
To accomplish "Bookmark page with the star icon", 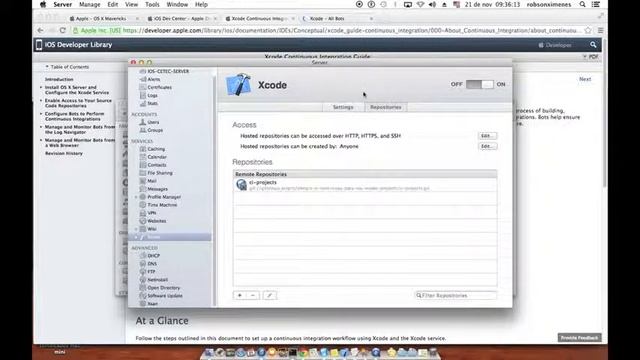I will (588, 30).
